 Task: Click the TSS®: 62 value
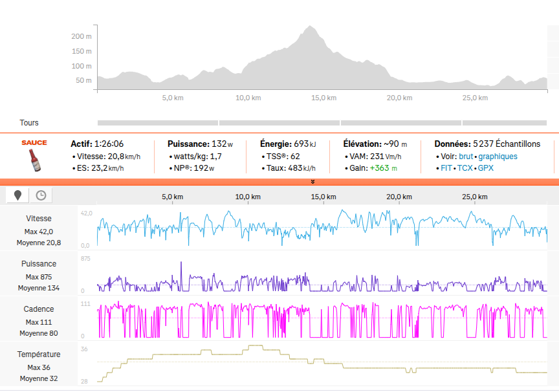click(283, 157)
